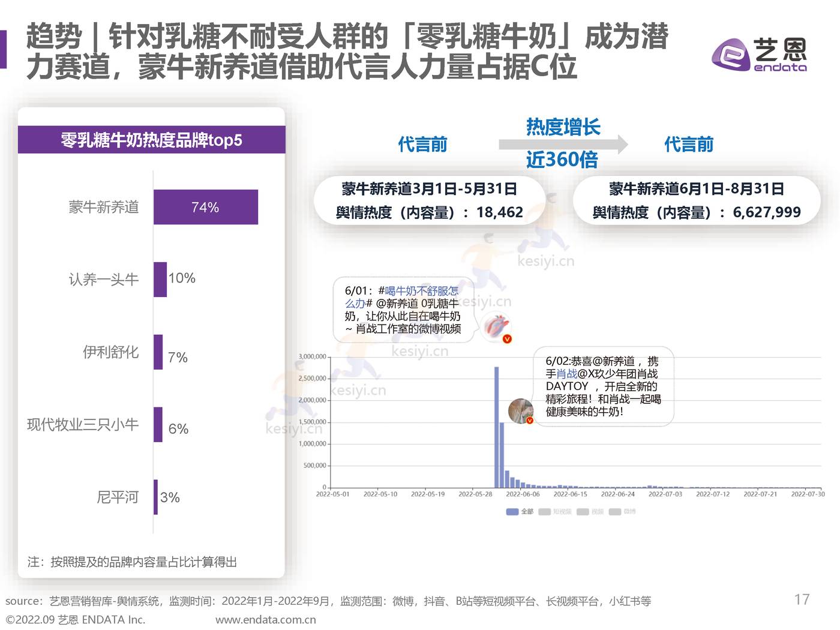The image size is (840, 630).
Task: Click the 3% value label
Action: coord(170,497)
